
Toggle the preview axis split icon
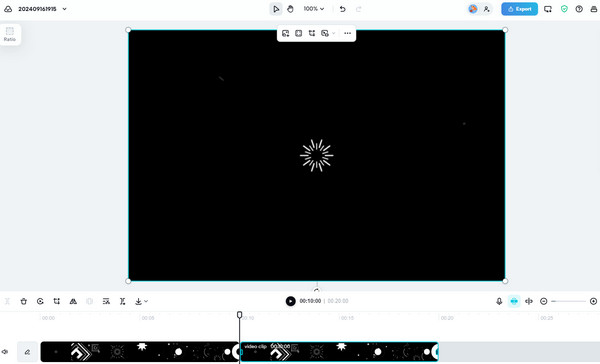point(529,301)
